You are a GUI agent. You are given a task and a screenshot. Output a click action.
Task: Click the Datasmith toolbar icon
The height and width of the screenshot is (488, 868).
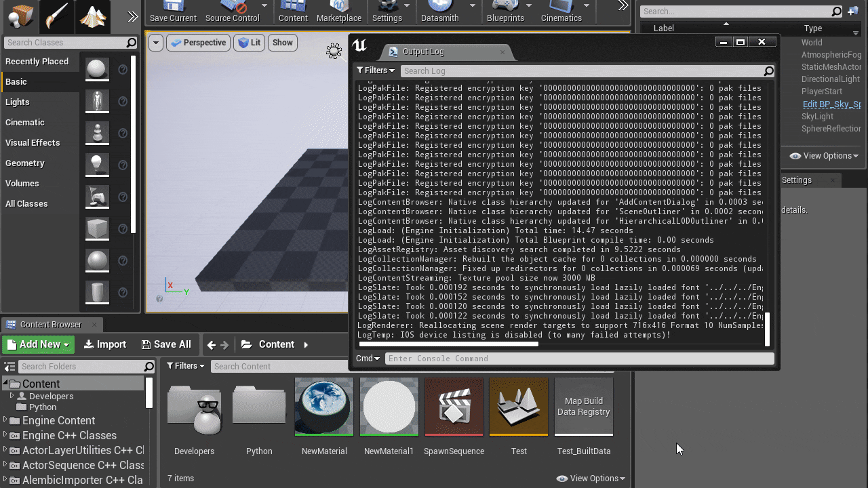point(439,12)
